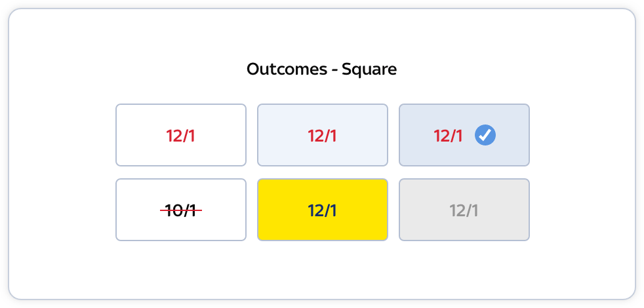Select the plain white 12/1 outcome button

point(181,135)
